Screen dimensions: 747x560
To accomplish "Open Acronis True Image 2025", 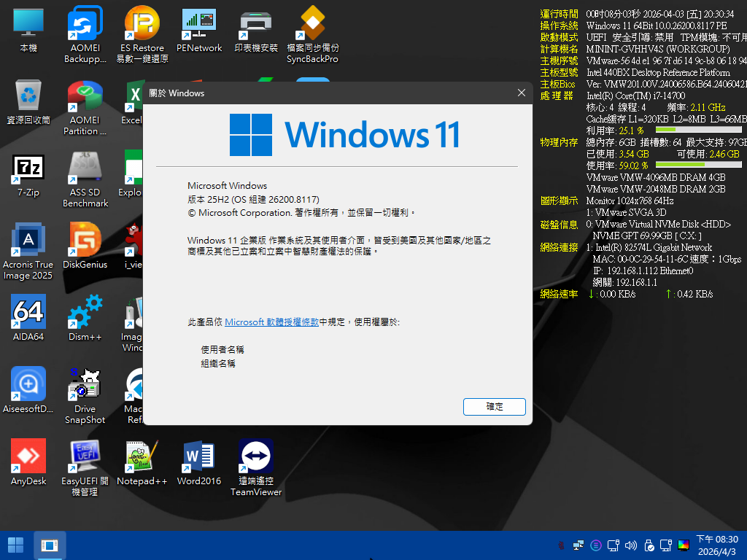I will coord(28,241).
